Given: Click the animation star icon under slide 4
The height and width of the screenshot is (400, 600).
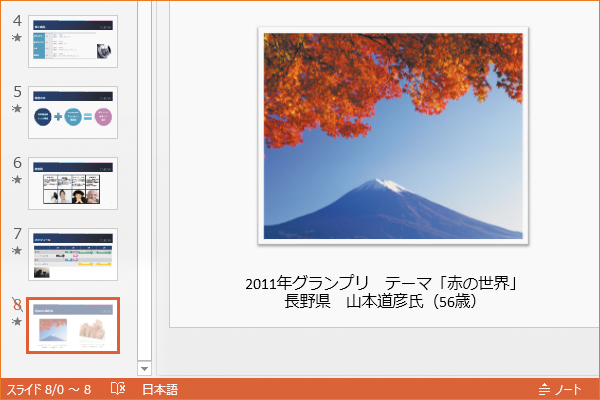Looking at the screenshot, I should [17, 38].
